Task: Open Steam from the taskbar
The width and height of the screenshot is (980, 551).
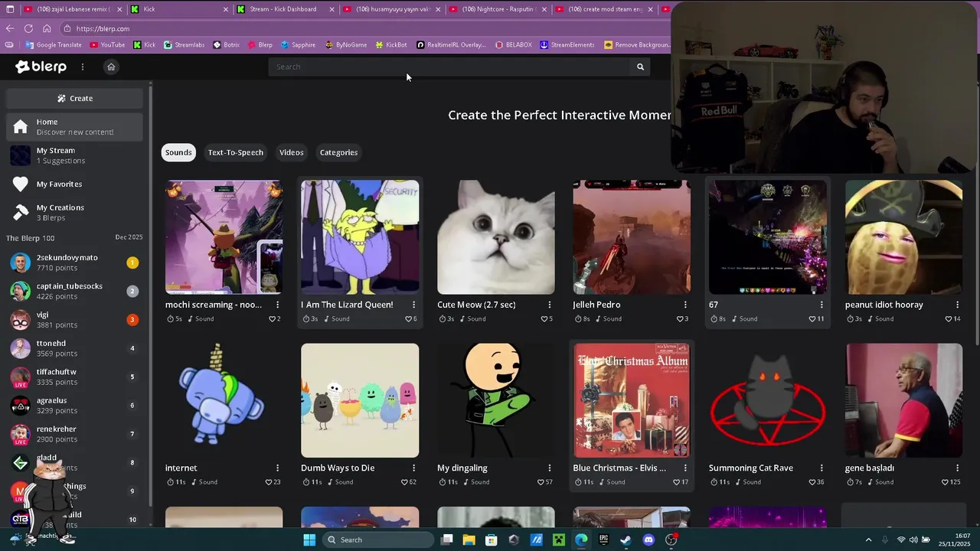Action: 626,540
